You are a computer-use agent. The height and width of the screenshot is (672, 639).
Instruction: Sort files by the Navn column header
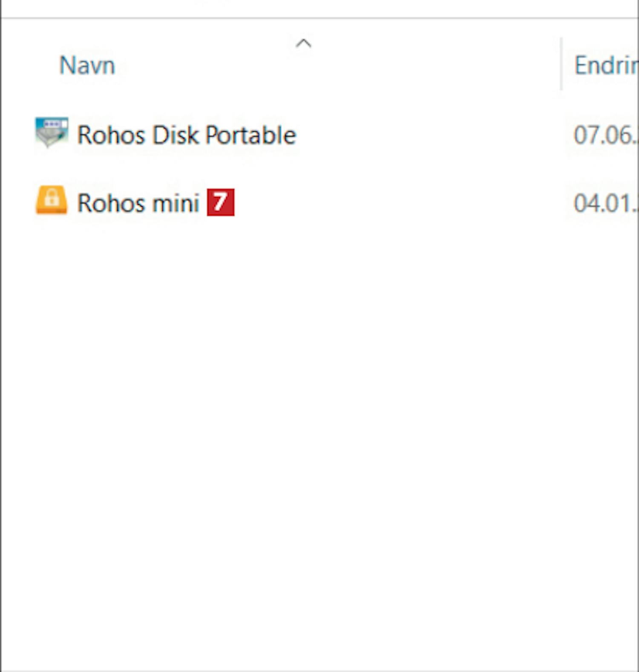click(87, 66)
